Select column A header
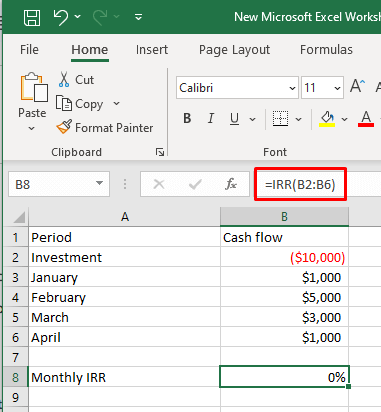This screenshot has width=381, height=412. [125, 217]
